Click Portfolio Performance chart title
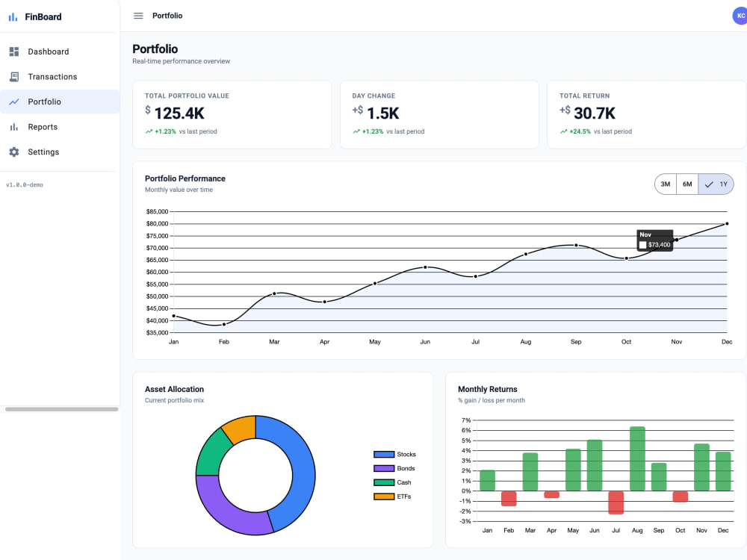Image resolution: width=747 pixels, height=560 pixels. click(185, 178)
